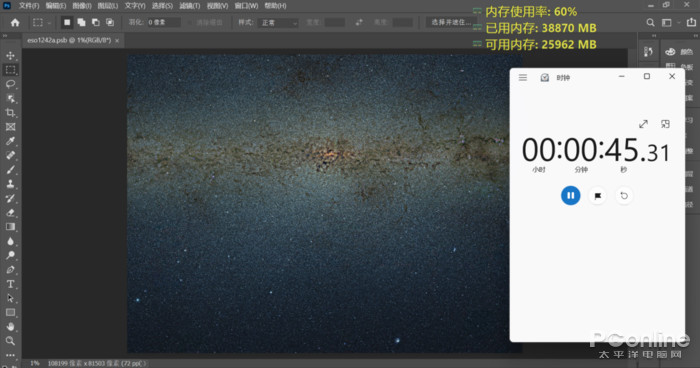Open the 文件(F) menu
Screen dimensions: 700x368
point(29,6)
